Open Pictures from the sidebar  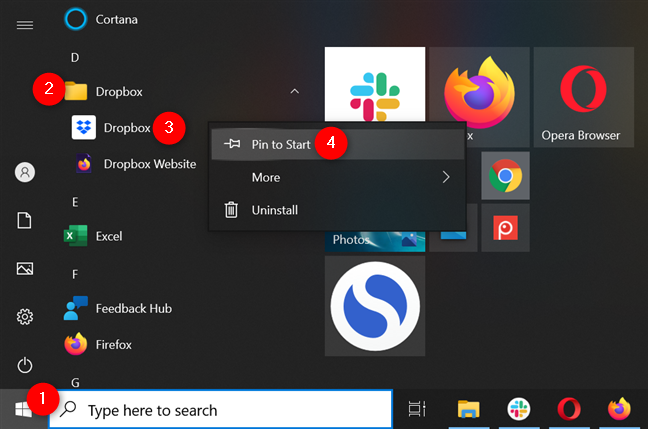point(25,269)
